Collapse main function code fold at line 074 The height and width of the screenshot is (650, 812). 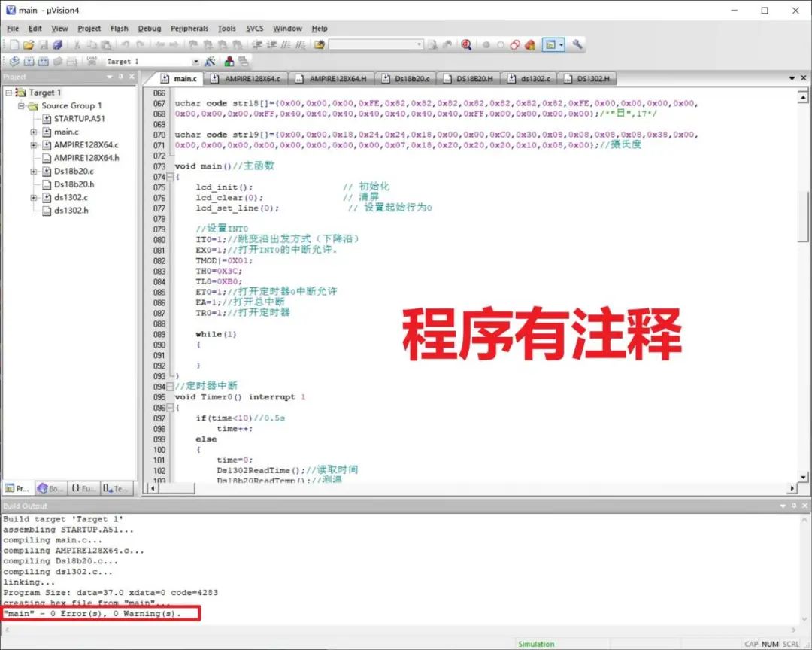[170, 177]
